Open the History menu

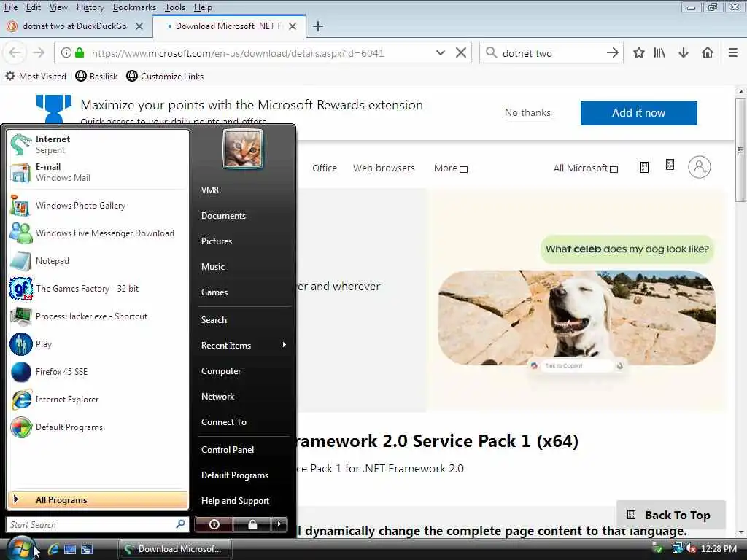[90, 7]
